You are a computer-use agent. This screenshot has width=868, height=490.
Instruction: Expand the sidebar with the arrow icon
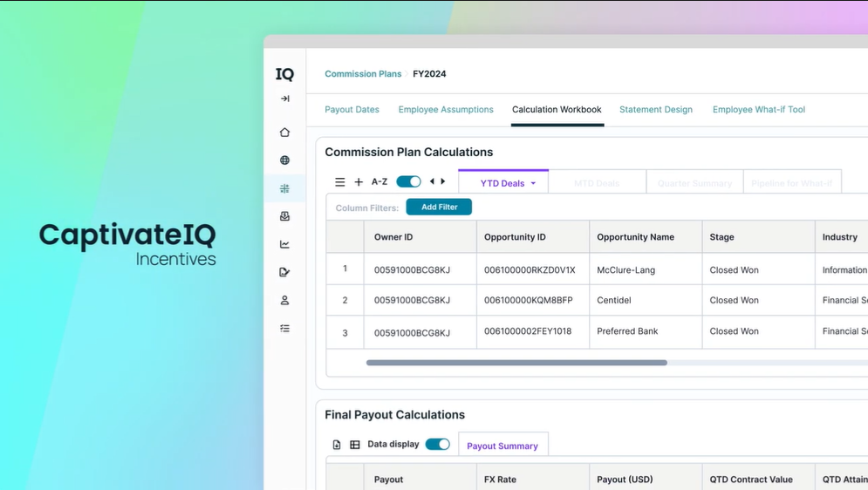285,99
